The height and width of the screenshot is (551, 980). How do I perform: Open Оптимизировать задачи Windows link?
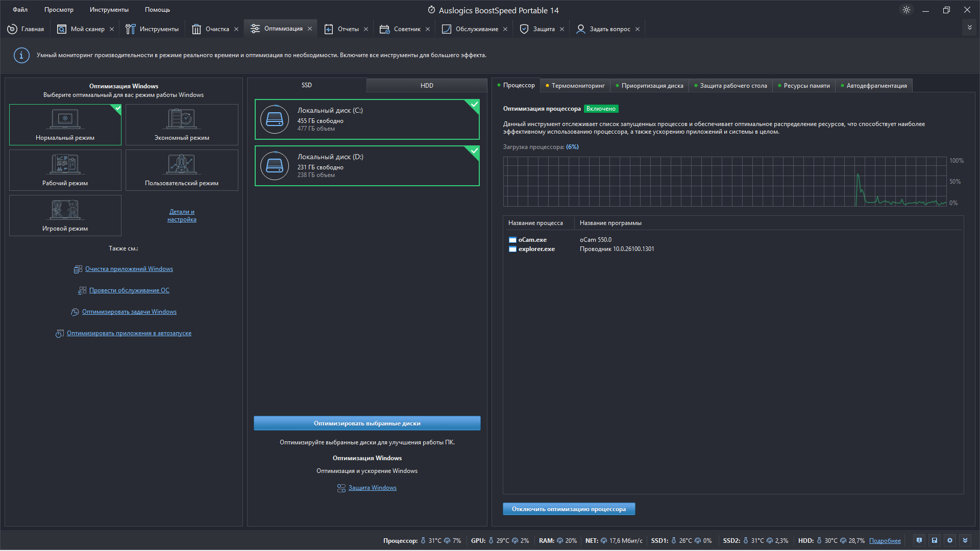click(x=129, y=312)
